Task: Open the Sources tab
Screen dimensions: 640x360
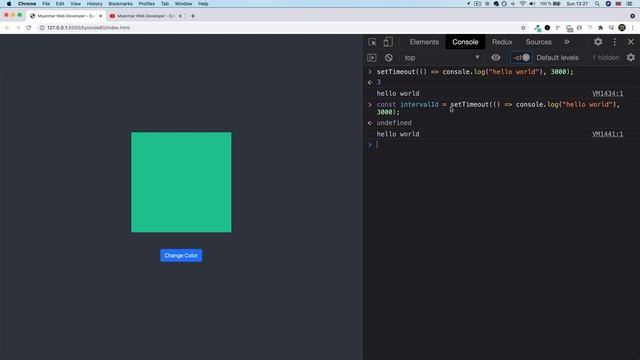Action: pyautogui.click(x=538, y=42)
